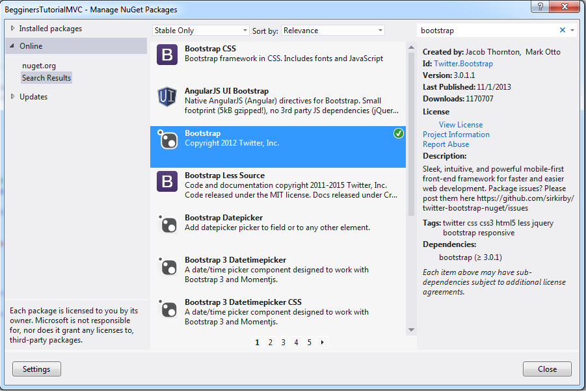Click the selected Bootstrap package icon
The height and width of the screenshot is (392, 586).
pos(168,139)
